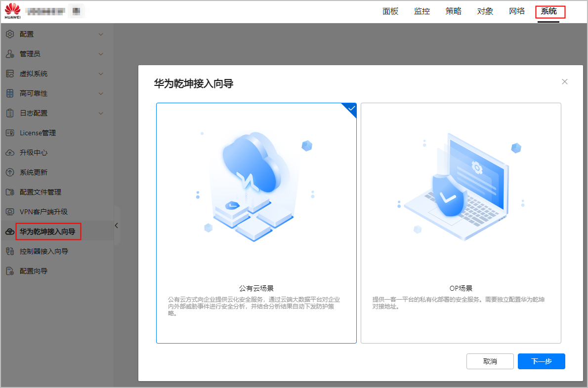Image resolution: width=588 pixels, height=388 pixels.
Task: Click the cloud upload icon beside 升级中心
Action: coord(10,153)
